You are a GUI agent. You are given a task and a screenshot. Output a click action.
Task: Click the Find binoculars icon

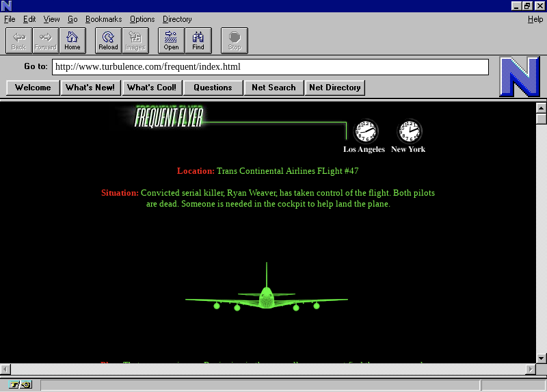click(x=198, y=40)
